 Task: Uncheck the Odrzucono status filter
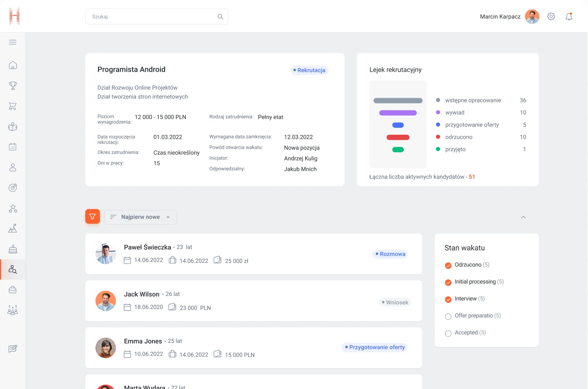pos(448,266)
